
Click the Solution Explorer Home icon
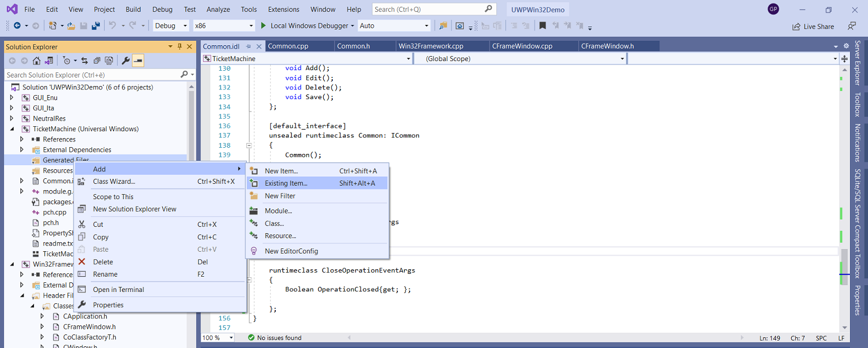37,61
